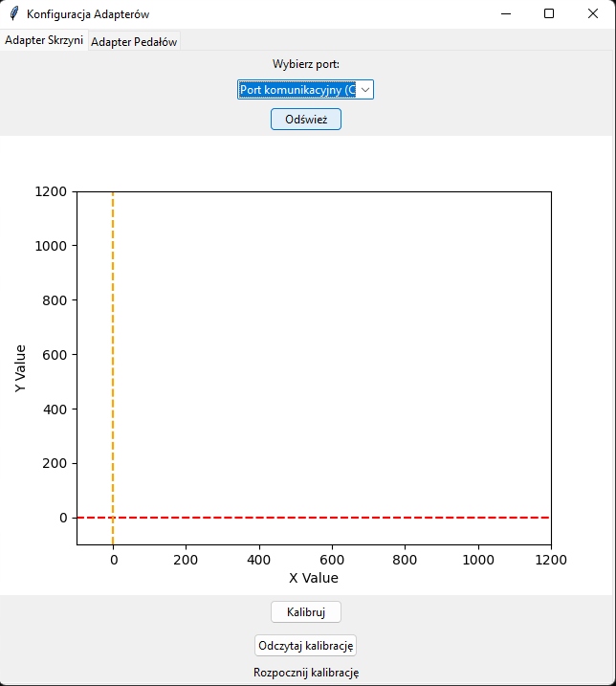
Task: Maximize the Konfiguracja Adapterów window
Action: (549, 13)
